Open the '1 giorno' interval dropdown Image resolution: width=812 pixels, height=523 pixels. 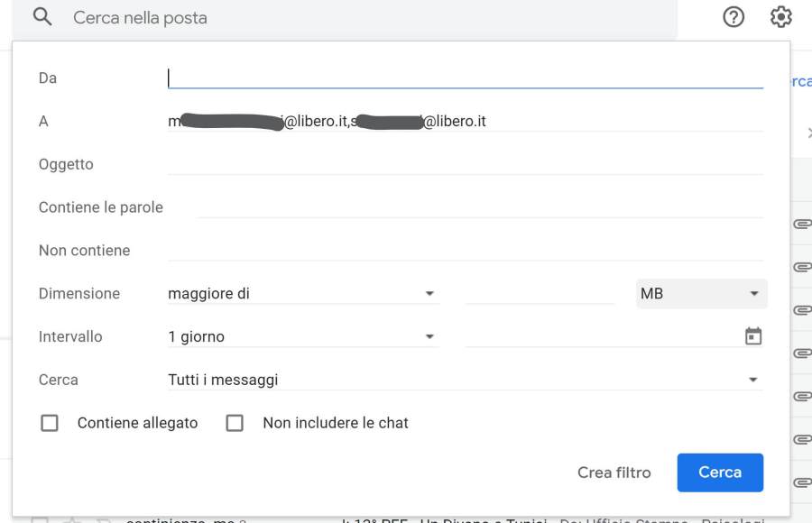coord(302,337)
